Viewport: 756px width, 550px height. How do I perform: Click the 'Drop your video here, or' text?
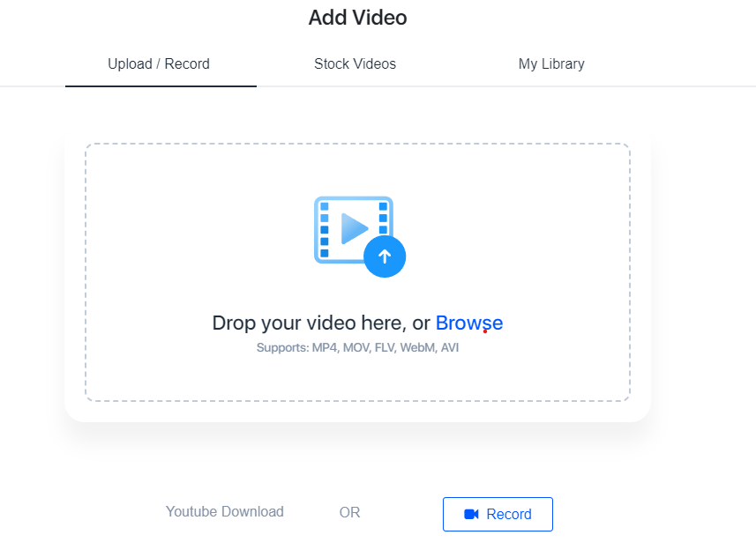(x=321, y=323)
